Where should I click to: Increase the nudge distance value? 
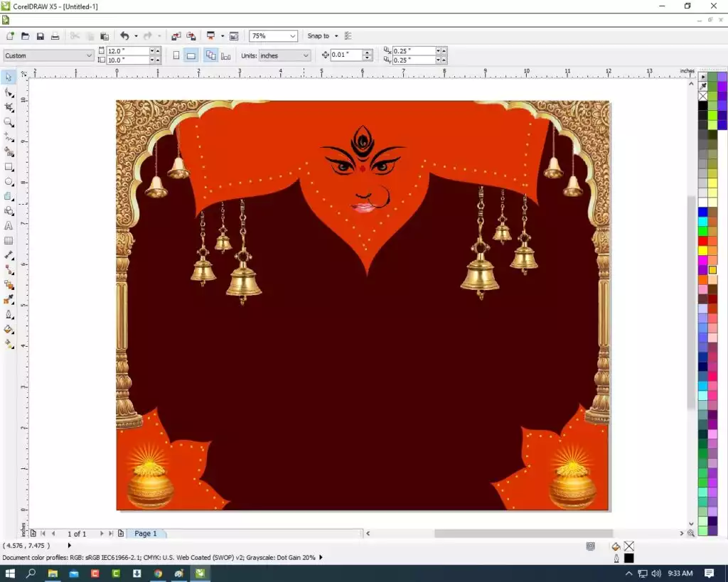tap(368, 53)
